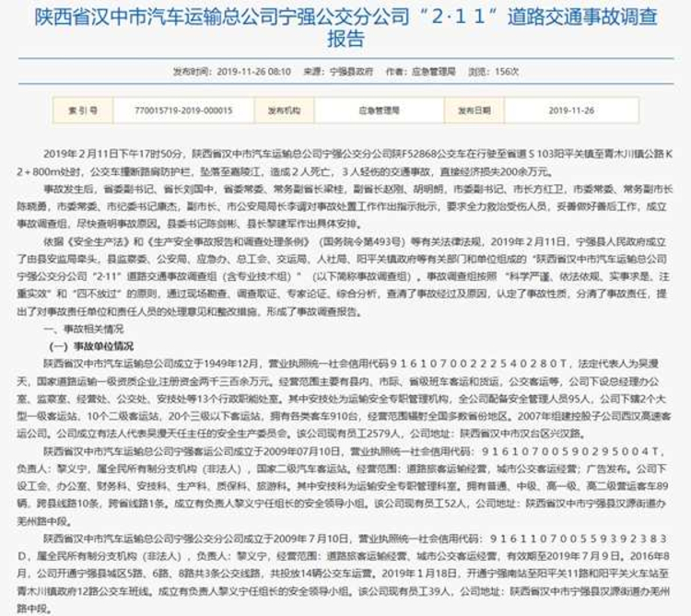Select the 索引号 header cell
This screenshot has width=691, height=616.
[x=83, y=110]
